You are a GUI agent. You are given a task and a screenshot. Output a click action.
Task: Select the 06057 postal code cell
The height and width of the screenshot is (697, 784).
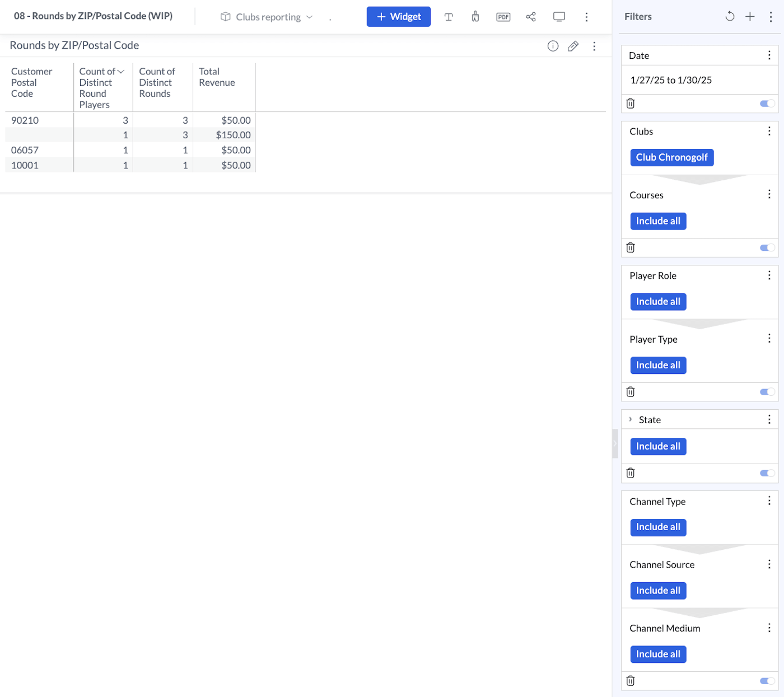[39, 150]
